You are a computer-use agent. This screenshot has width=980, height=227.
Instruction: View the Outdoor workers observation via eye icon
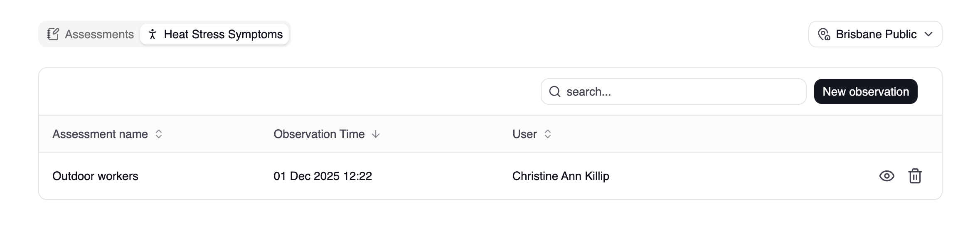(x=886, y=176)
